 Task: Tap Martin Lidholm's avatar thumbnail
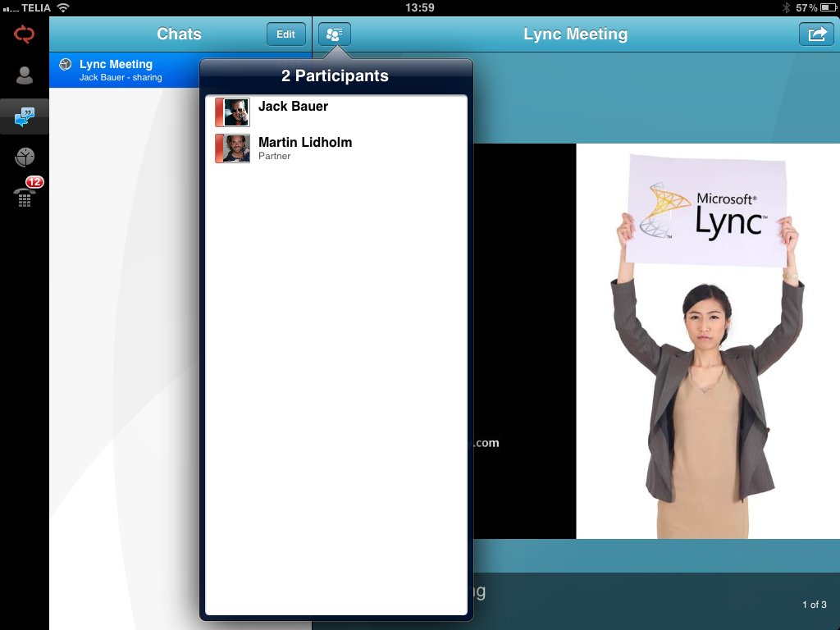pos(232,148)
